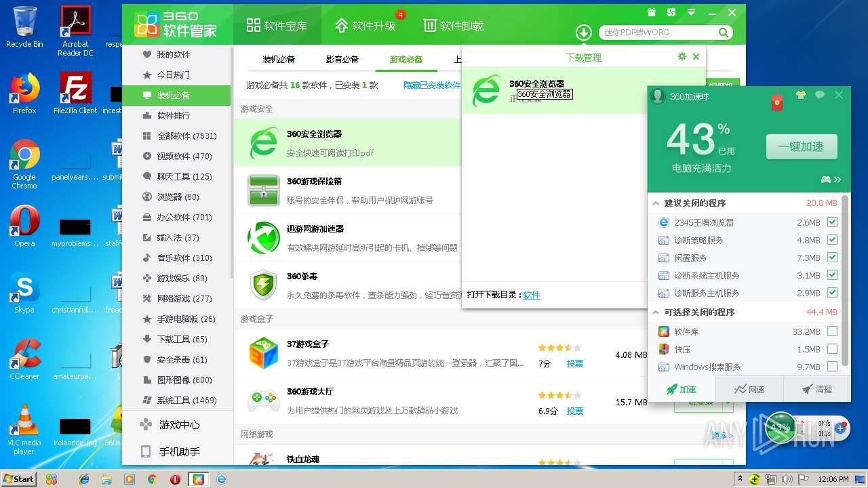Click the 360 software manager logo
Viewport: 868px width, 488px height.
tap(176, 24)
